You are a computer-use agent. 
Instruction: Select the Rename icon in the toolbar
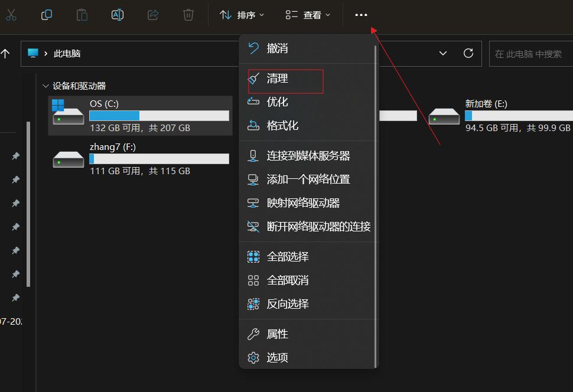pyautogui.click(x=117, y=15)
